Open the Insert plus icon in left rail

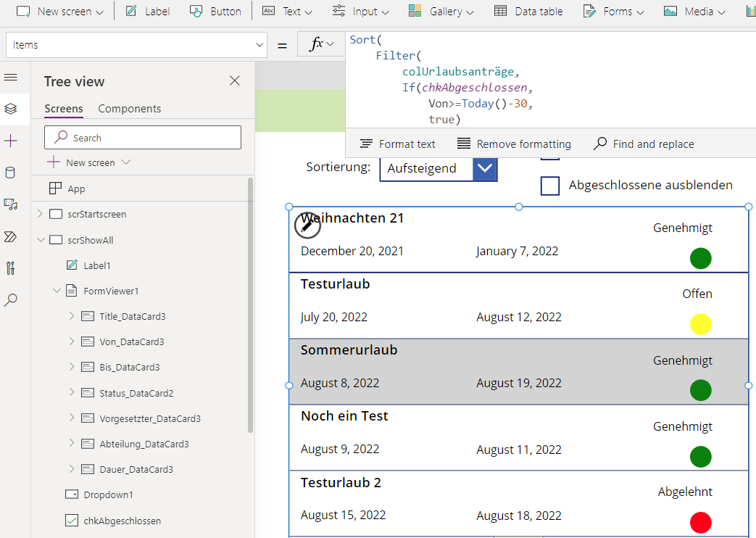coord(11,141)
